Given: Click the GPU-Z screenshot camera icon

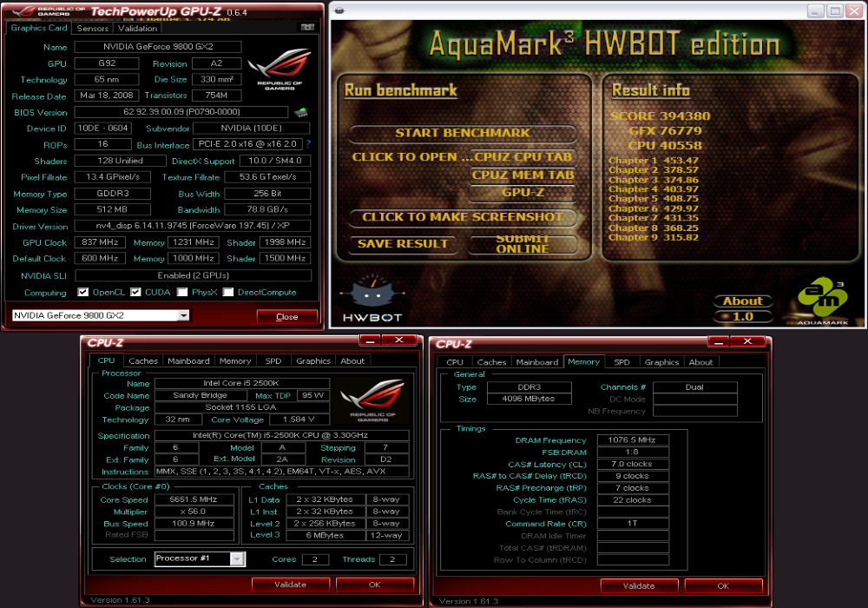Looking at the screenshot, I should pyautogui.click(x=307, y=27).
